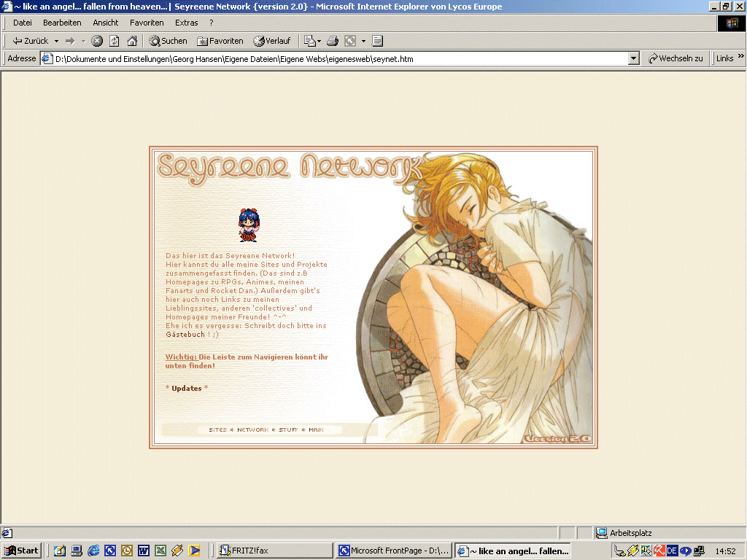The width and height of the screenshot is (747, 560).
Task: Click the 14:52 system clock
Action: (726, 551)
